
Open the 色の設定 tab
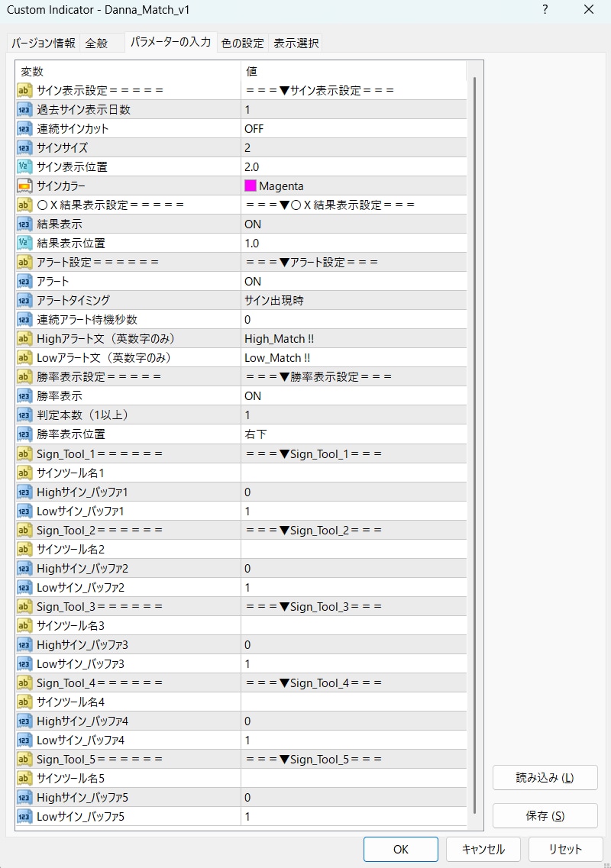(243, 44)
